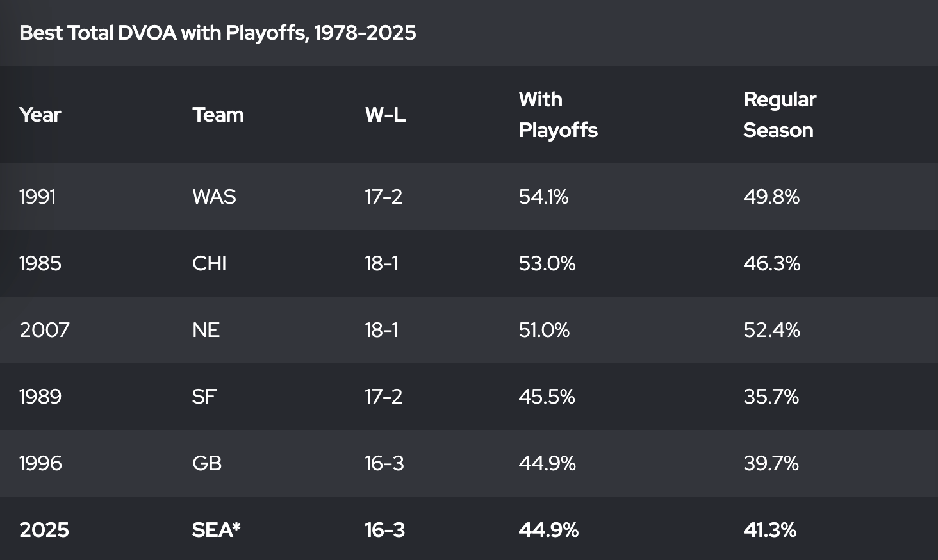Image resolution: width=938 pixels, height=560 pixels.
Task: Click the NE team cell
Action: coord(206,330)
